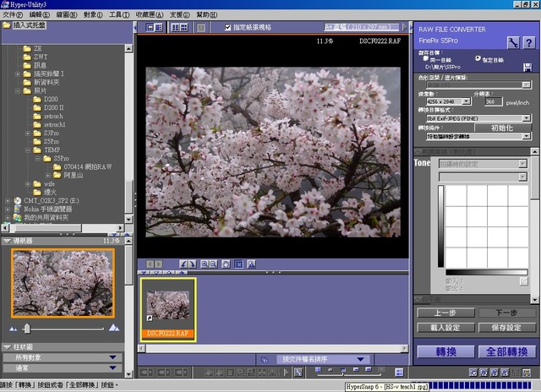The height and width of the screenshot is (392, 541).
Task: Click the 初始化 reset button
Action: pyautogui.click(x=502, y=128)
